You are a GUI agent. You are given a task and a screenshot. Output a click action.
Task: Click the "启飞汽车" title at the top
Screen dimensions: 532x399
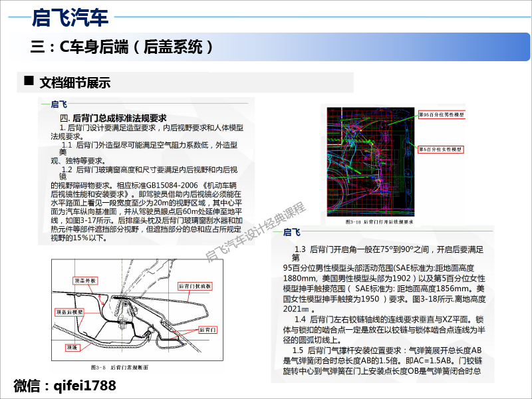70,17
